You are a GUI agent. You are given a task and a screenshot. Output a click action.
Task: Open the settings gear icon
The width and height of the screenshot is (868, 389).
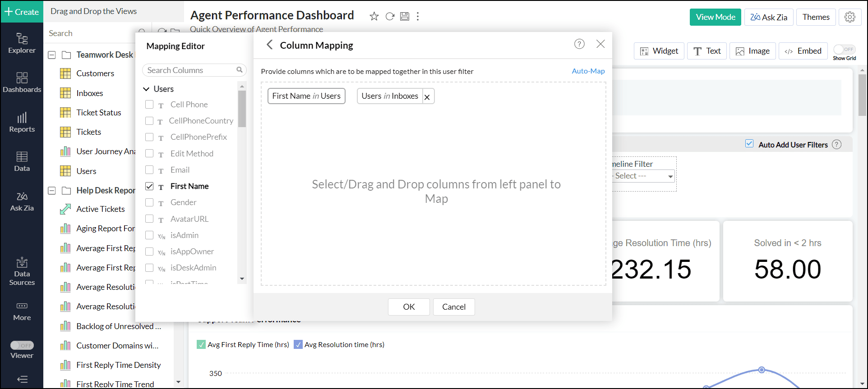pos(850,17)
